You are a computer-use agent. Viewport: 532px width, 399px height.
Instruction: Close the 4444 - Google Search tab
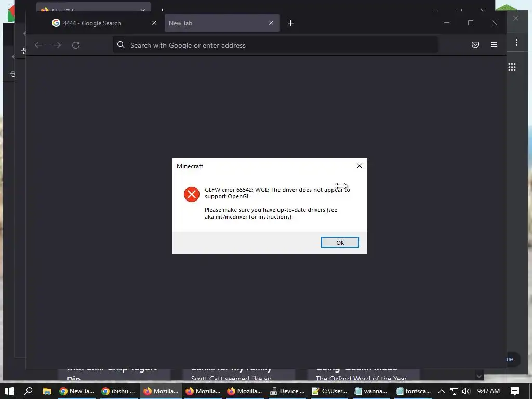pyautogui.click(x=154, y=23)
